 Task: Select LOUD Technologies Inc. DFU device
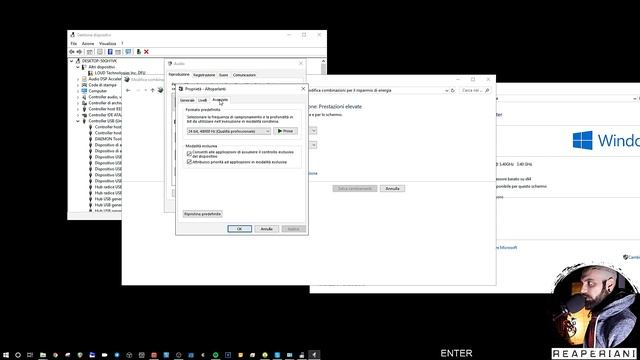point(120,73)
